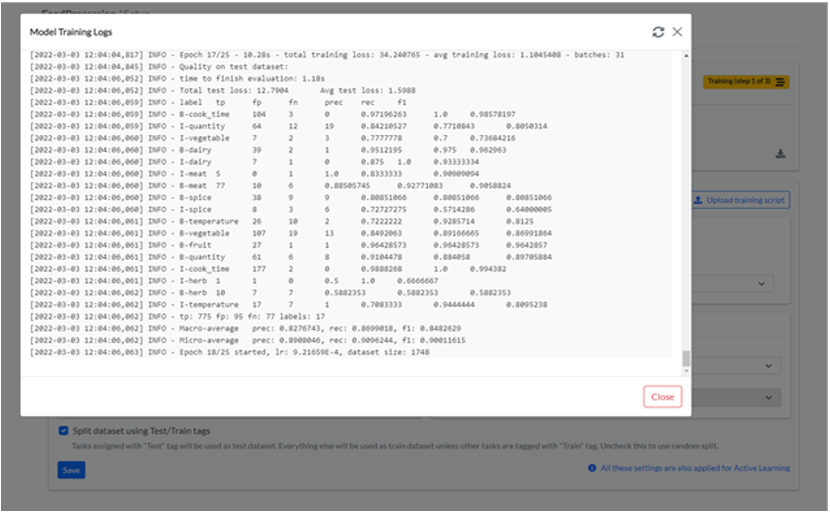Click the Model Training Logs title
The height and width of the screenshot is (513, 830).
(x=71, y=32)
